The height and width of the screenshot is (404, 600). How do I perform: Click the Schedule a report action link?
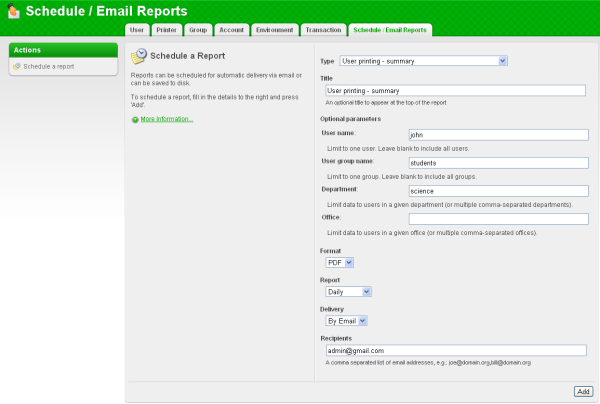pyautogui.click(x=49, y=67)
